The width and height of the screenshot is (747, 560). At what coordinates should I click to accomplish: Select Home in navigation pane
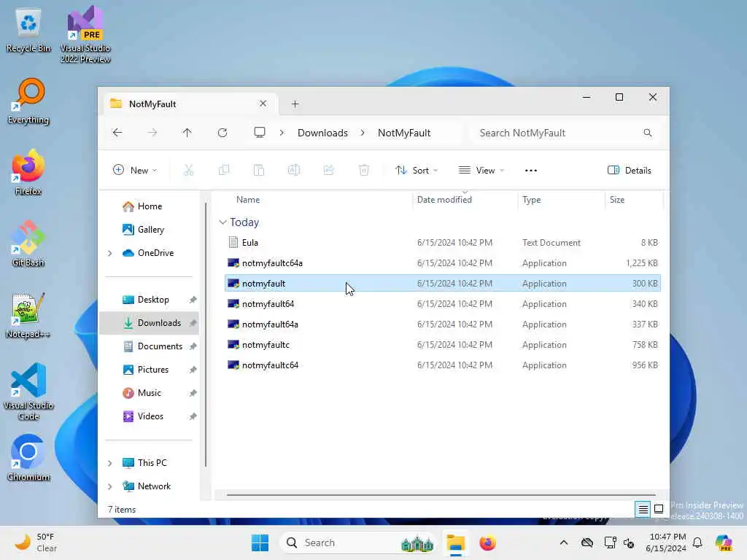(x=150, y=206)
